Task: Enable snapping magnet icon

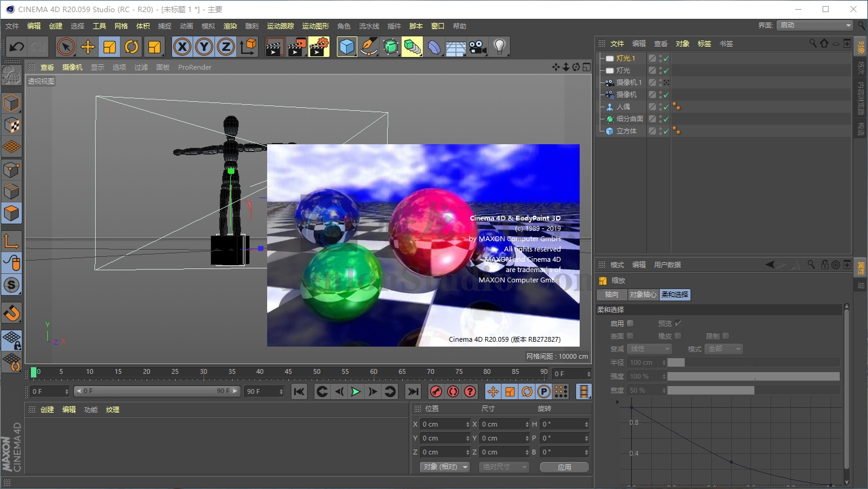Action: click(x=12, y=313)
